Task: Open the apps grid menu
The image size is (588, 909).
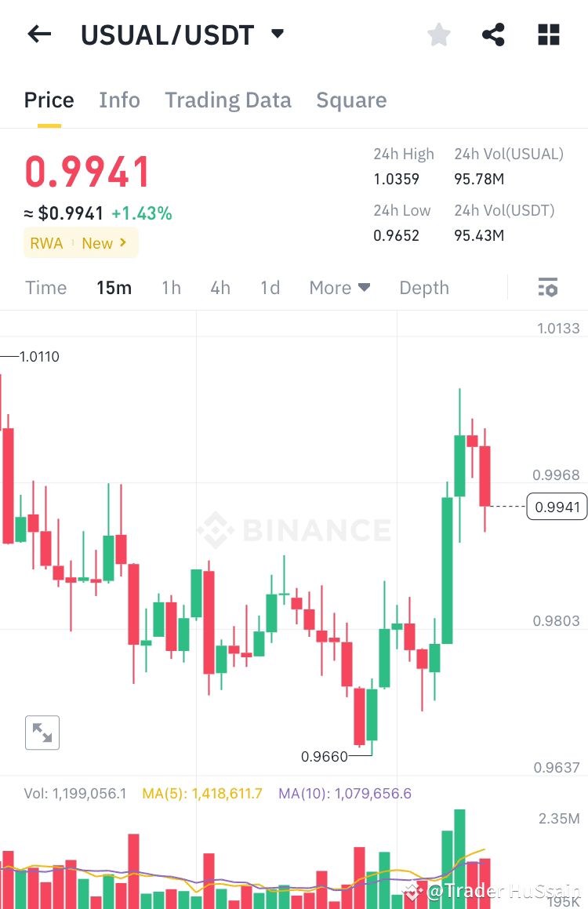Action: click(x=548, y=34)
